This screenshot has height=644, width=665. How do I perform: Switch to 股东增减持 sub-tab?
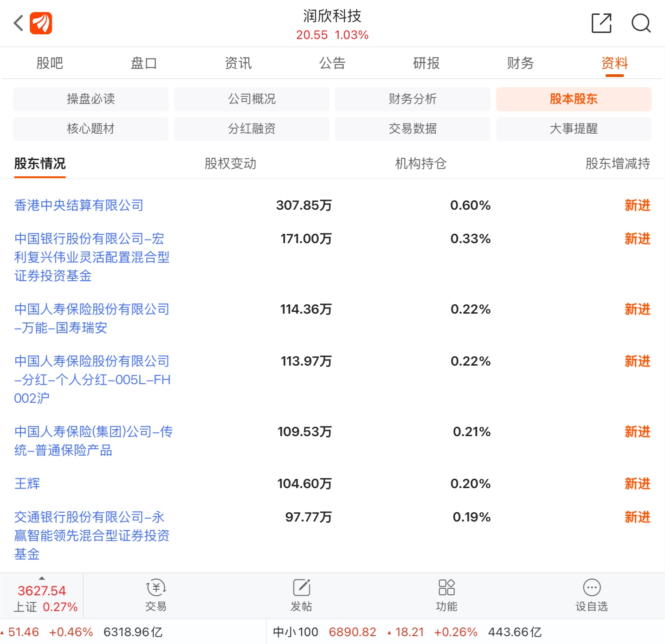point(618,163)
